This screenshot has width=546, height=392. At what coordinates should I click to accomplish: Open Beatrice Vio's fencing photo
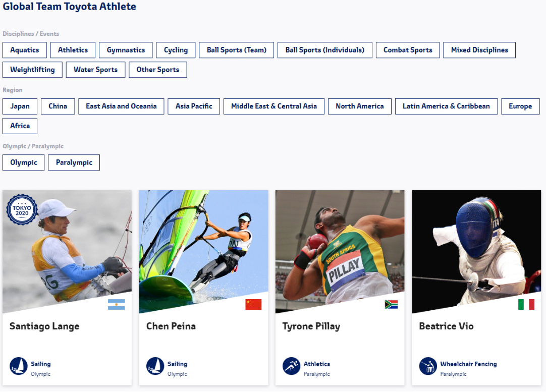click(476, 251)
